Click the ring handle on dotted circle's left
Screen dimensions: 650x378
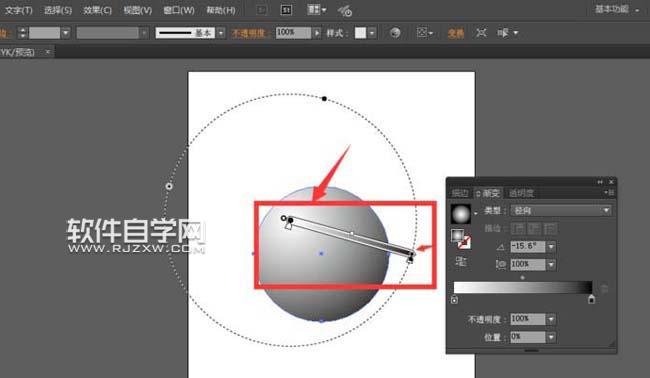(169, 186)
